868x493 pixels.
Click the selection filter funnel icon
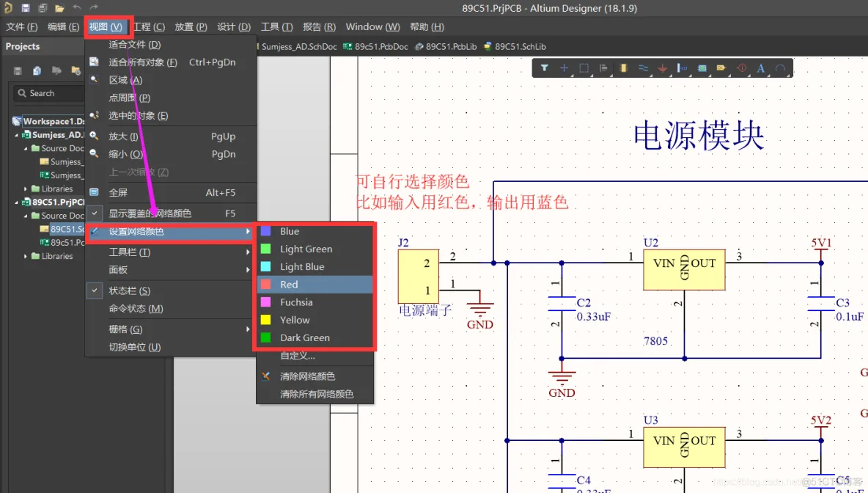click(x=545, y=68)
